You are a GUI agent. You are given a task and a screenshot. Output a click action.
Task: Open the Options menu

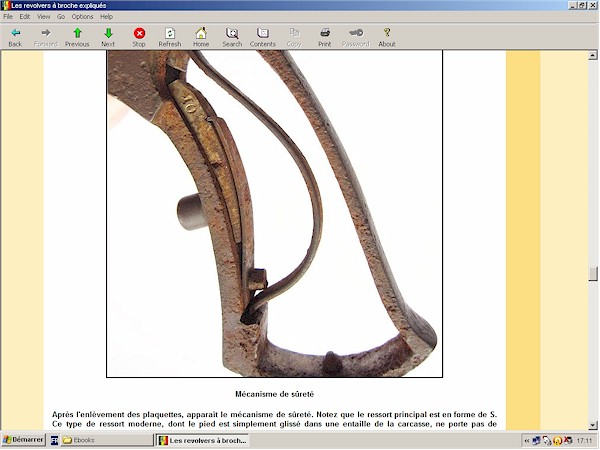coord(82,17)
